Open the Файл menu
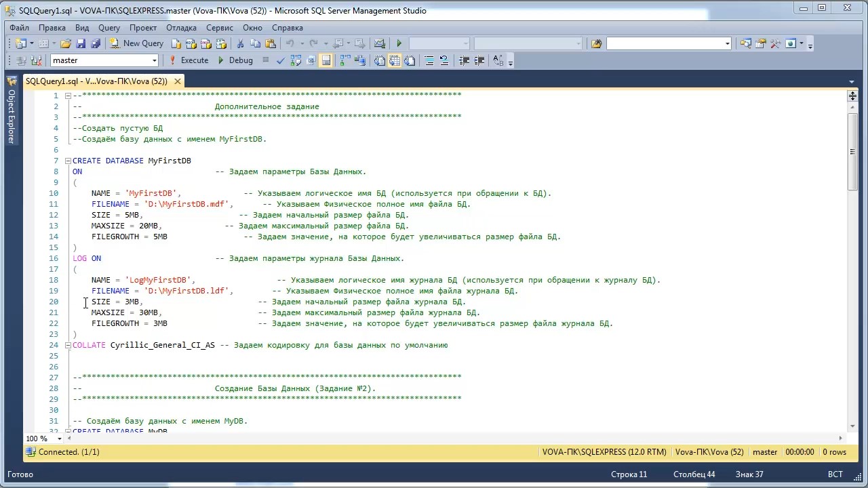The height and width of the screenshot is (488, 868). pyautogui.click(x=19, y=28)
